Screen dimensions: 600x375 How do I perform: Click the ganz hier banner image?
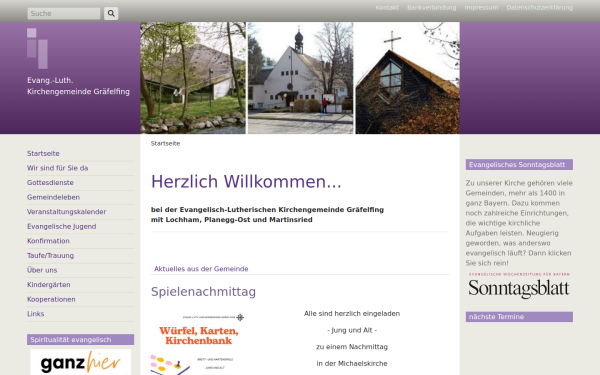80,362
